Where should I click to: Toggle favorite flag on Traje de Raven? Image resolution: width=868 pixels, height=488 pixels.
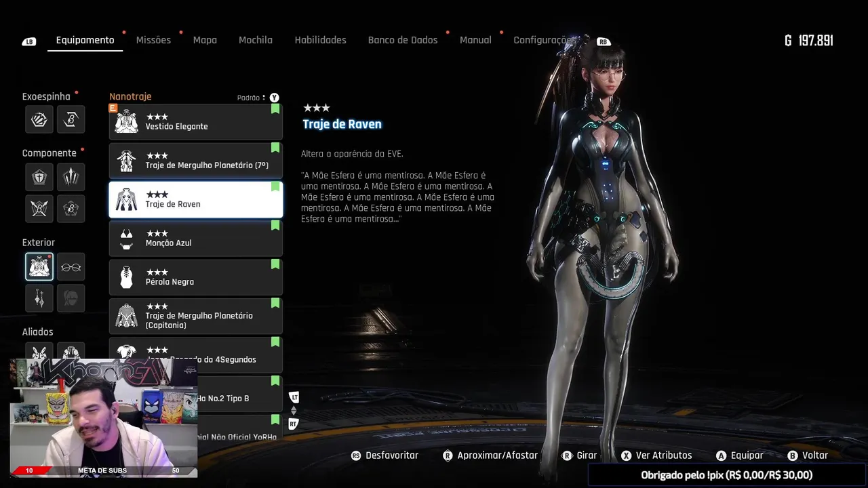tap(275, 186)
